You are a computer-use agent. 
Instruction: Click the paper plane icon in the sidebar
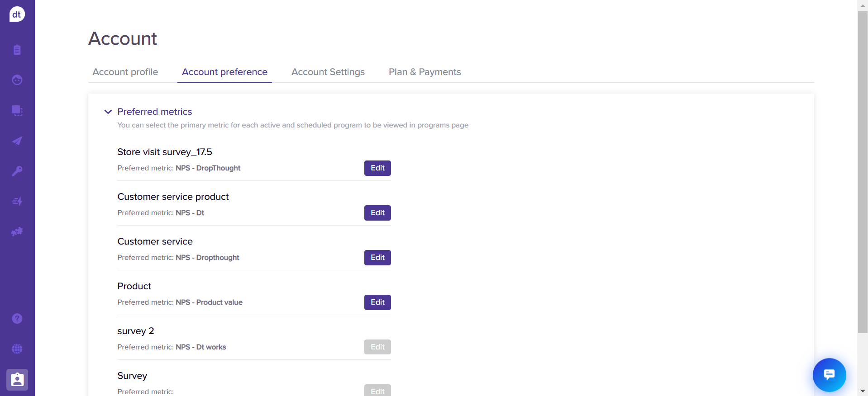(x=17, y=141)
